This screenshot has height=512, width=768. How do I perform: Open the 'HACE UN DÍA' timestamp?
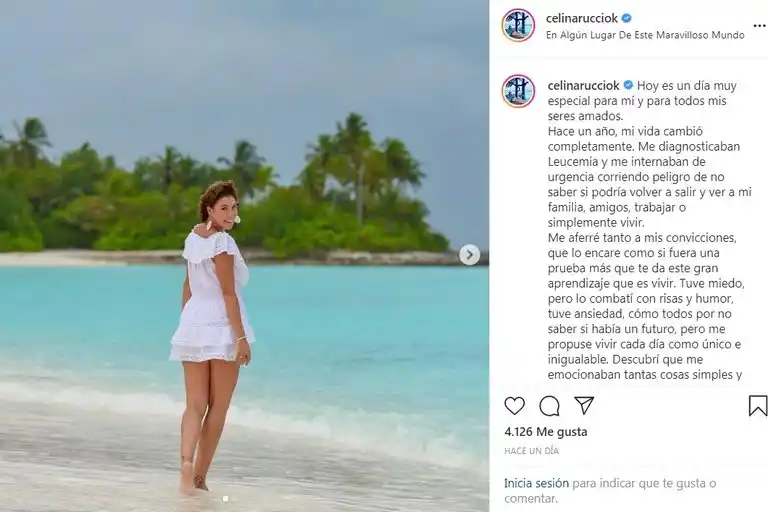point(531,451)
